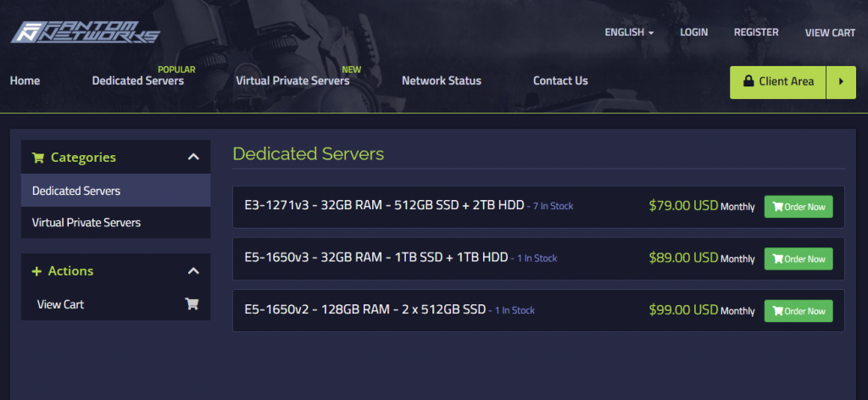
Task: Click the $89.00 USD price
Action: [683, 258]
